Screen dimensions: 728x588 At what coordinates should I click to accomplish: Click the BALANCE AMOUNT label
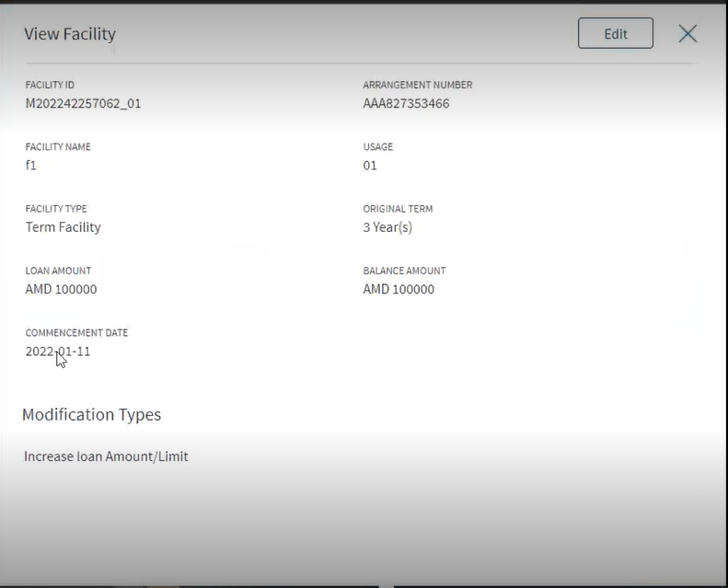point(404,271)
